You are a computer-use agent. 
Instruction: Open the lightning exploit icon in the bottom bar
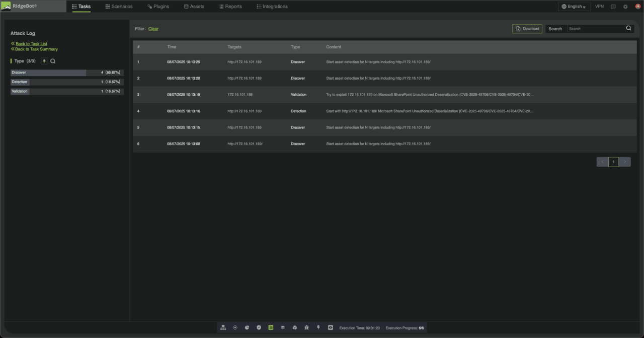coord(318,327)
